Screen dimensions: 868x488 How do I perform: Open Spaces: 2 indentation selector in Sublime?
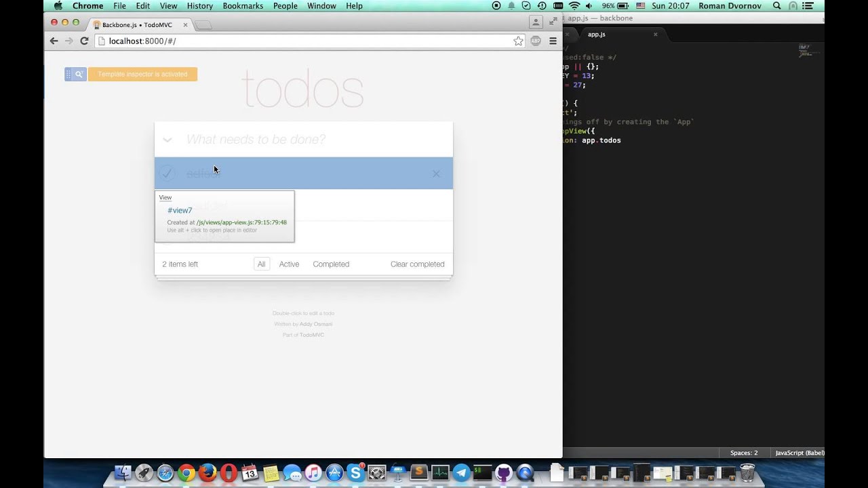pos(744,453)
